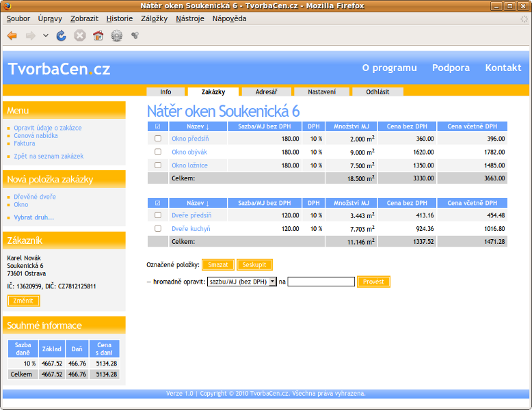
Task: Click the Seskupit button
Action: tap(254, 265)
